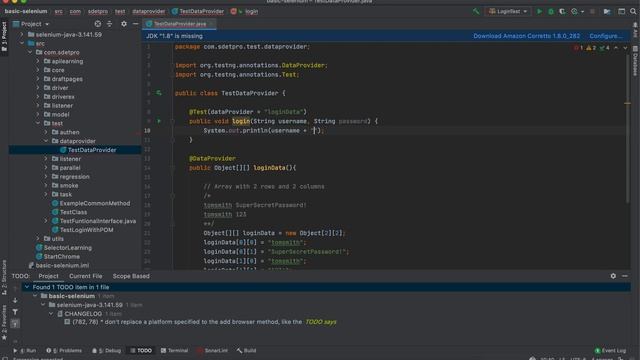Jump to next highlighted error arrow

(x=625, y=48)
